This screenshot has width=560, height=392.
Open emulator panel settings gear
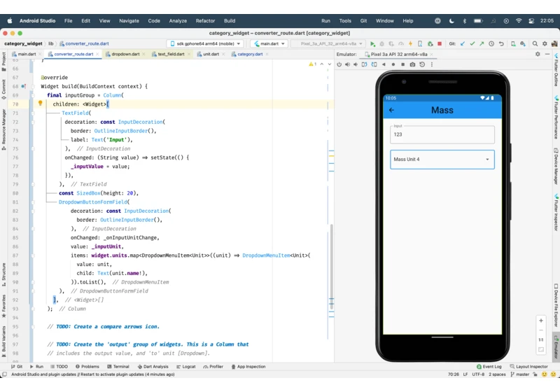click(538, 54)
